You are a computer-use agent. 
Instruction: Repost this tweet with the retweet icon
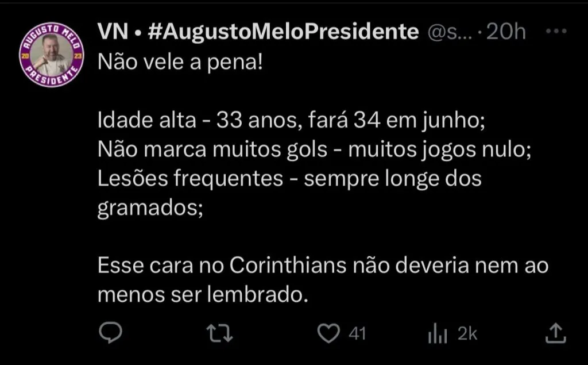coord(220,333)
